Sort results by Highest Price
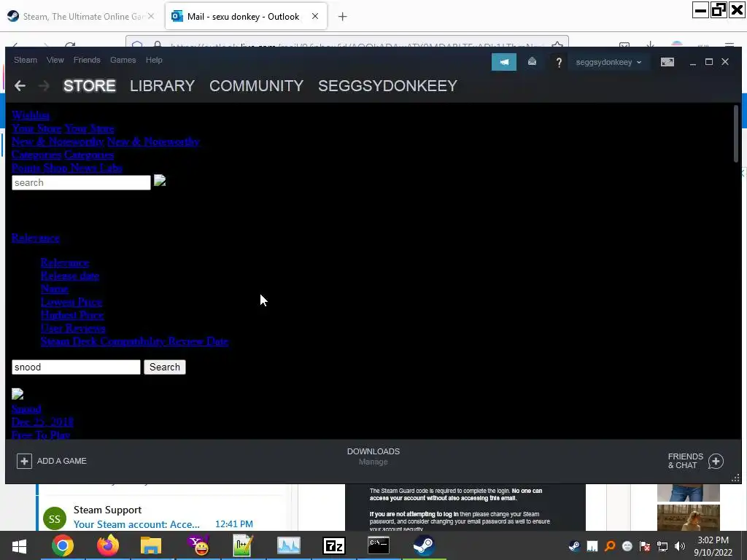The width and height of the screenshot is (747, 560). (x=72, y=315)
